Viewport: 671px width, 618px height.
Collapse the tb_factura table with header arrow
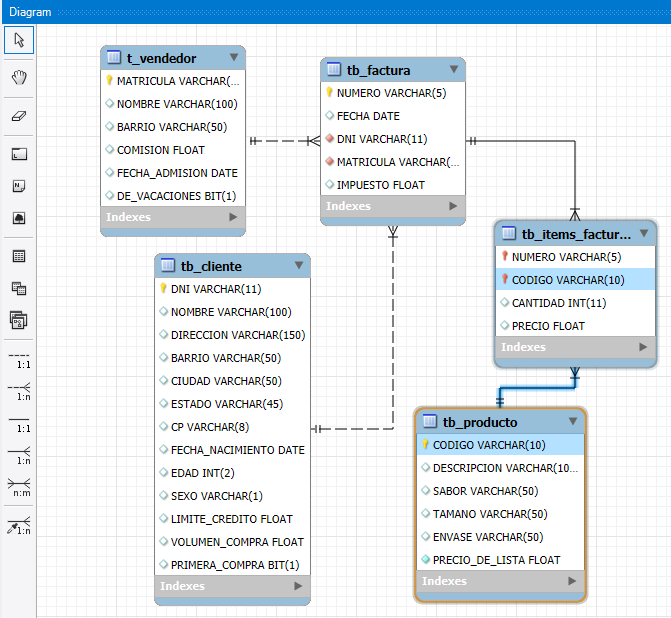click(x=454, y=69)
